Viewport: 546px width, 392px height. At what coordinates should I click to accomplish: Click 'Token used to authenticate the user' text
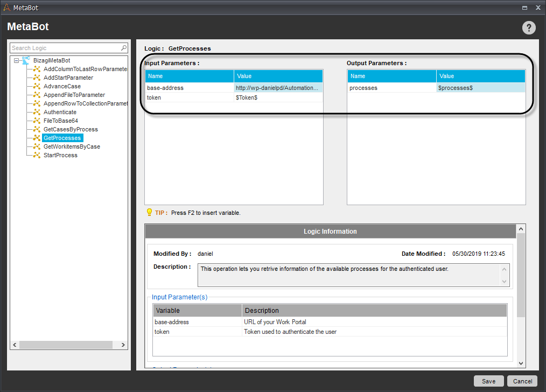(x=290, y=332)
